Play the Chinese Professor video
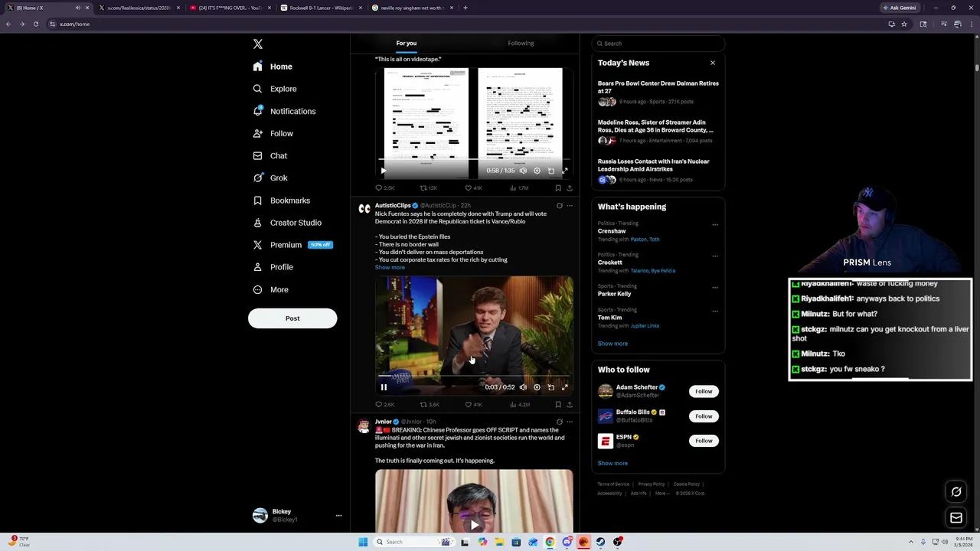 [474, 525]
